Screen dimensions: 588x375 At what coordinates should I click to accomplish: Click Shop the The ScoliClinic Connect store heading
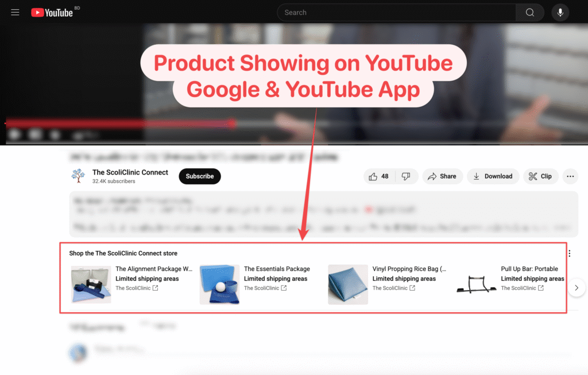(123, 253)
